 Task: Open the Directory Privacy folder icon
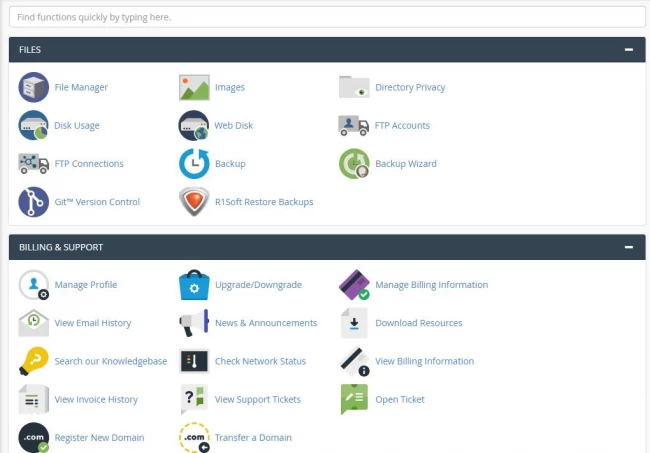[354, 87]
